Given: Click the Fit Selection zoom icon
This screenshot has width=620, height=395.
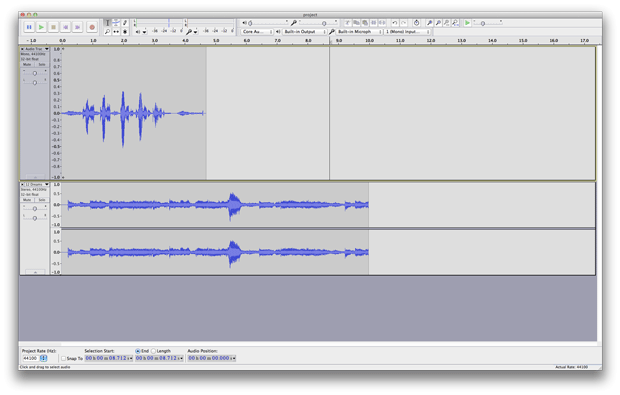Looking at the screenshot, I should 447,23.
